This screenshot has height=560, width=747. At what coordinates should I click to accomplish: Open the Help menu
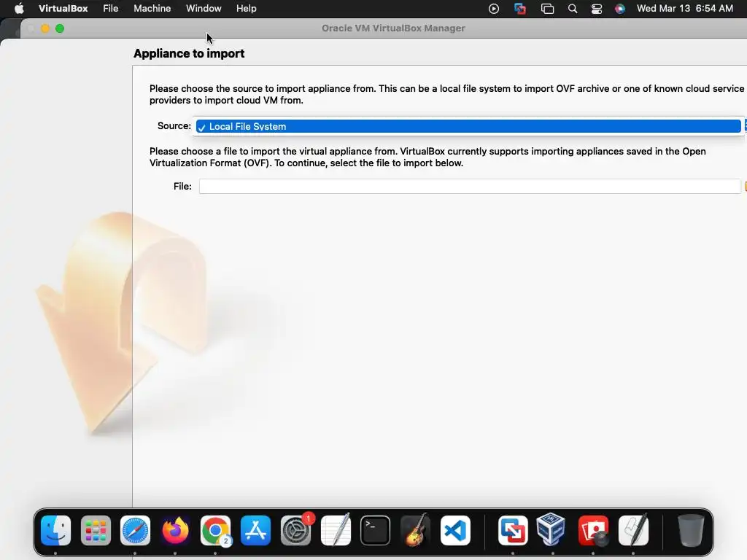point(247,9)
